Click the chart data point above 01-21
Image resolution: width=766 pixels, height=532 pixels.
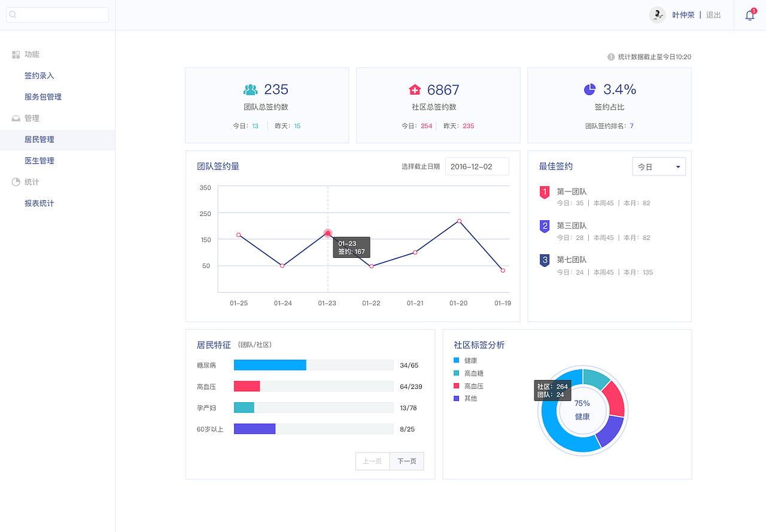tap(415, 253)
